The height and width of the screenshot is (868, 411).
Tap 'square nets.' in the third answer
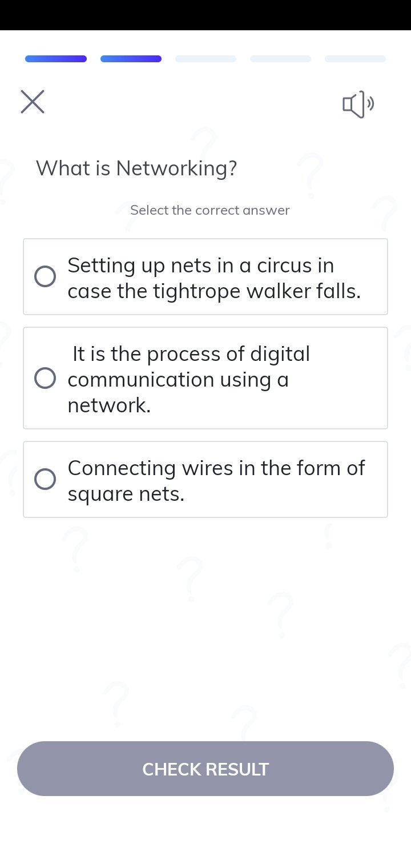(x=126, y=494)
